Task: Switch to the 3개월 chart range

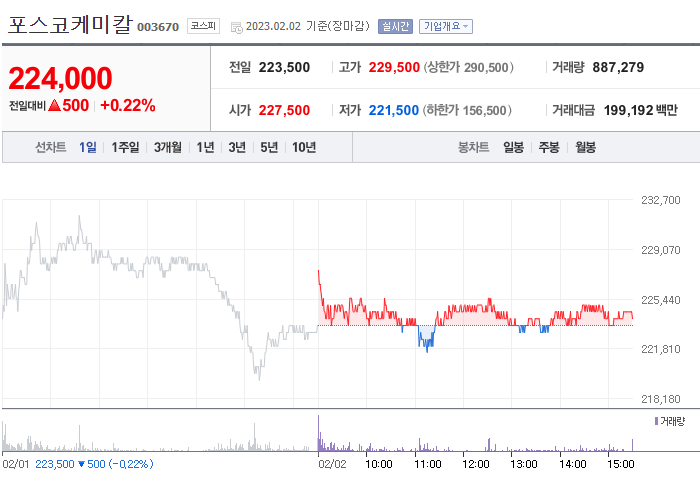Action: click(168, 147)
